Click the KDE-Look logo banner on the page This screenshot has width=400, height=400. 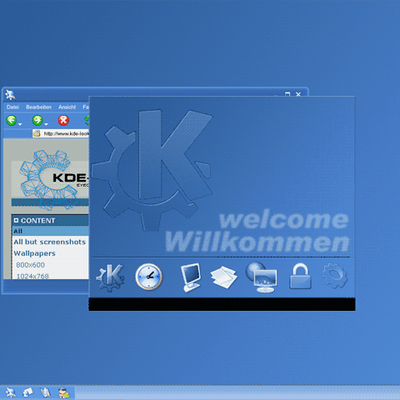pos(50,180)
